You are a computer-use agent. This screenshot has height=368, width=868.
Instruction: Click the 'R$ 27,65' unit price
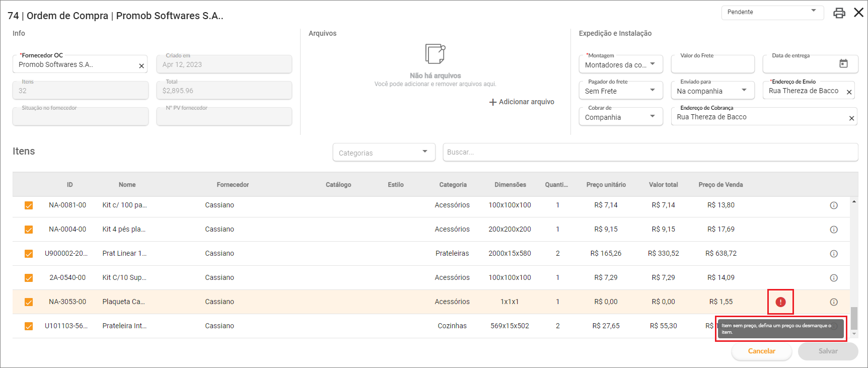click(606, 326)
